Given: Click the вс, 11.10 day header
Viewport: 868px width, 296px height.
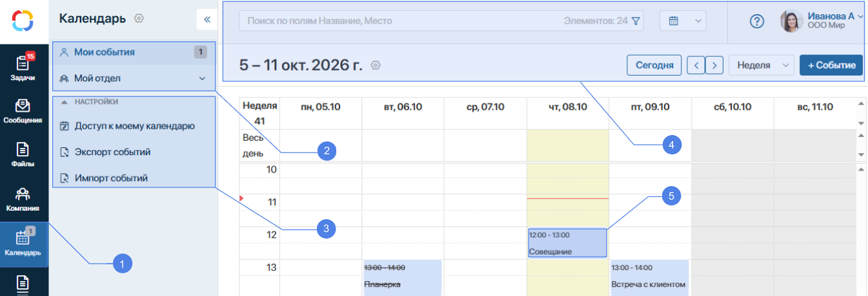Looking at the screenshot, I should click(815, 107).
